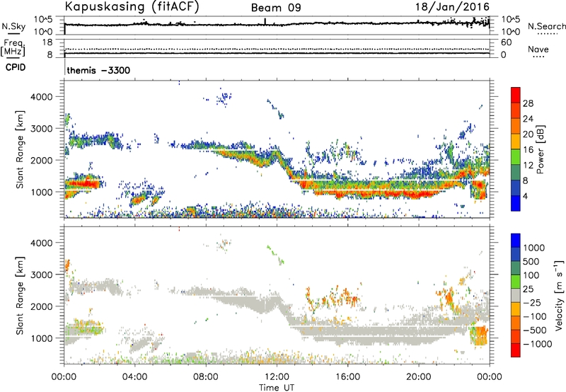Select the "N.Search" legend label
566x392 pixels.
click(x=547, y=26)
